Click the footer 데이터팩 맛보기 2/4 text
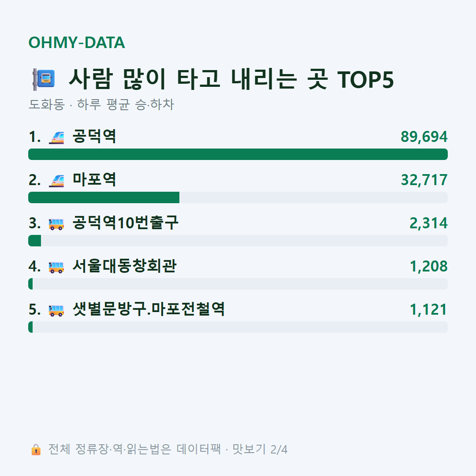The height and width of the screenshot is (476, 476). coord(232,449)
